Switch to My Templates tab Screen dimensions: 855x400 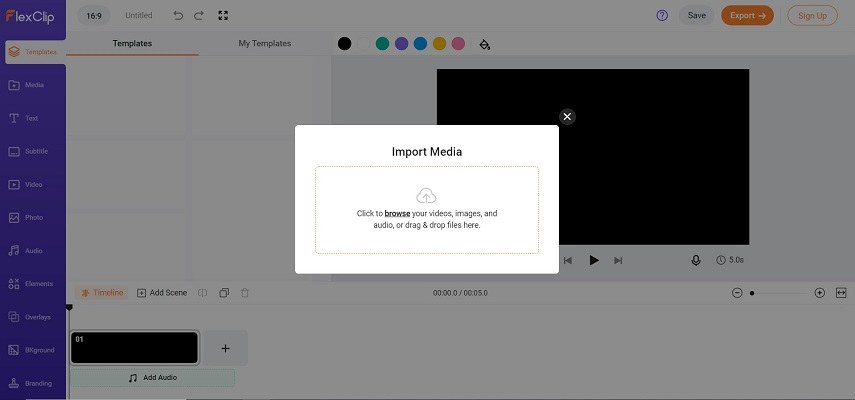(x=264, y=44)
